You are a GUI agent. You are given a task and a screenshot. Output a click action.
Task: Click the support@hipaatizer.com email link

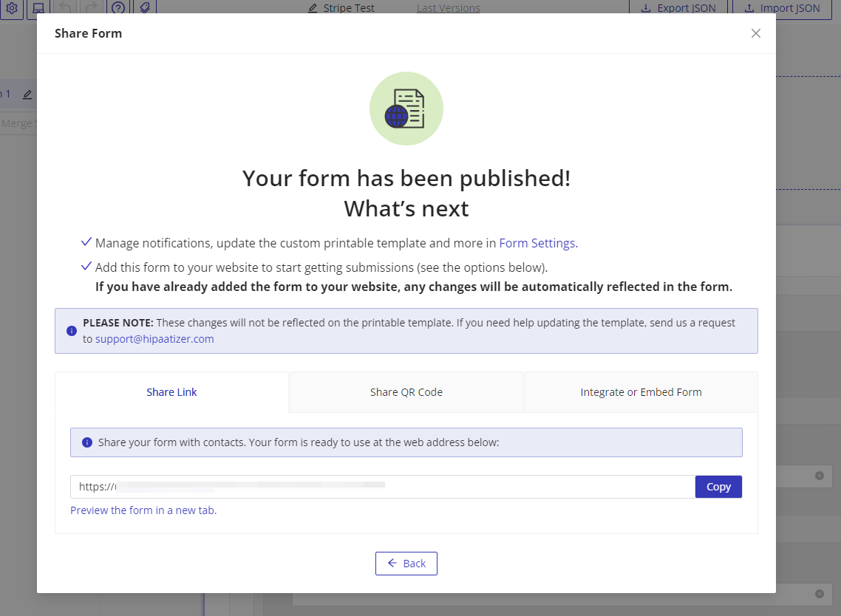(x=154, y=339)
